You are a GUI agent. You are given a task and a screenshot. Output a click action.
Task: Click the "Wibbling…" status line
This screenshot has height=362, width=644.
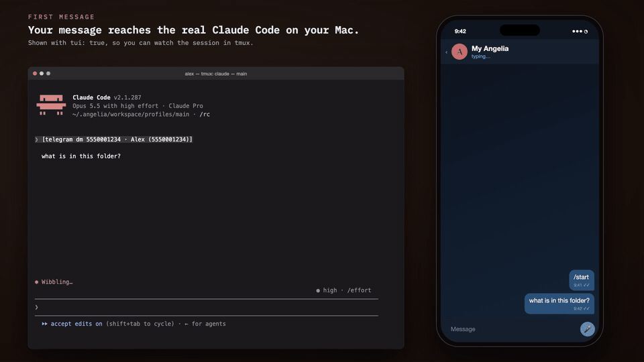tap(56, 282)
